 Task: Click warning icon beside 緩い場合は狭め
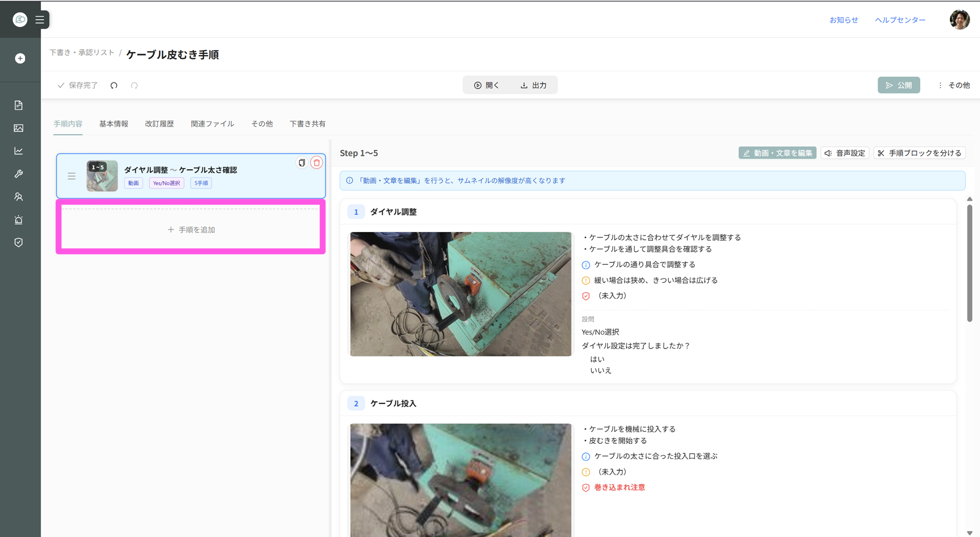click(x=586, y=281)
